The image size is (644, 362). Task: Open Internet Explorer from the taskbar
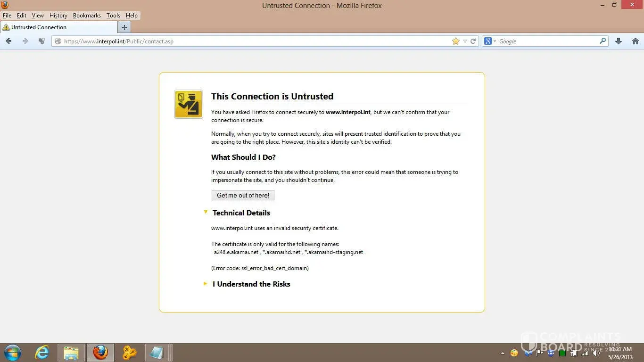coord(42,352)
